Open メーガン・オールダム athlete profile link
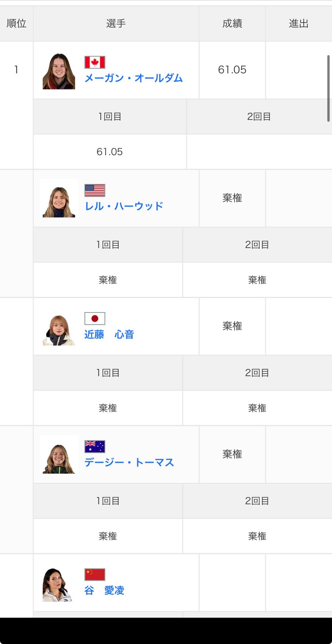This screenshot has width=332, height=644. (x=133, y=78)
